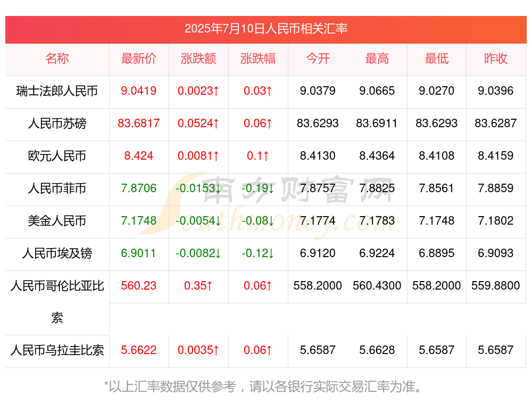Click change amount -0.0153↓
Screen dimensions: 532x403
click(x=198, y=188)
